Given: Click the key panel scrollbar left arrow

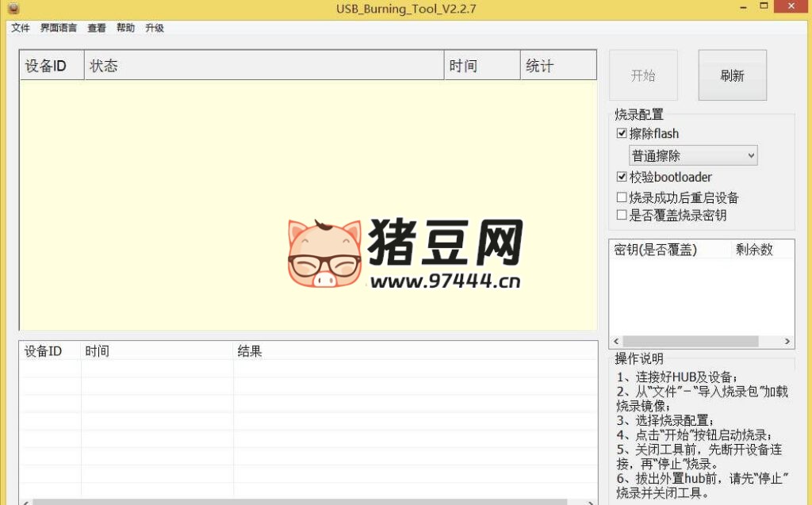Looking at the screenshot, I should [x=616, y=341].
